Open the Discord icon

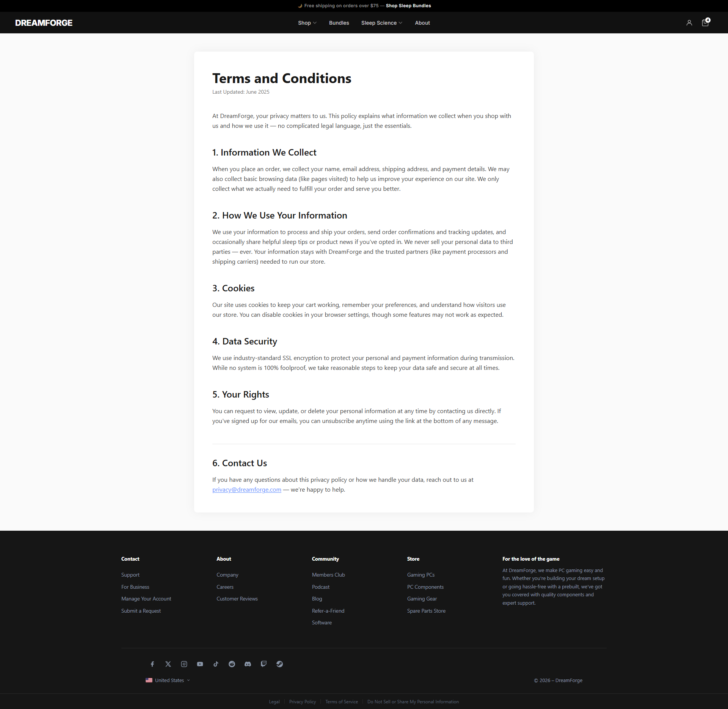tap(248, 664)
